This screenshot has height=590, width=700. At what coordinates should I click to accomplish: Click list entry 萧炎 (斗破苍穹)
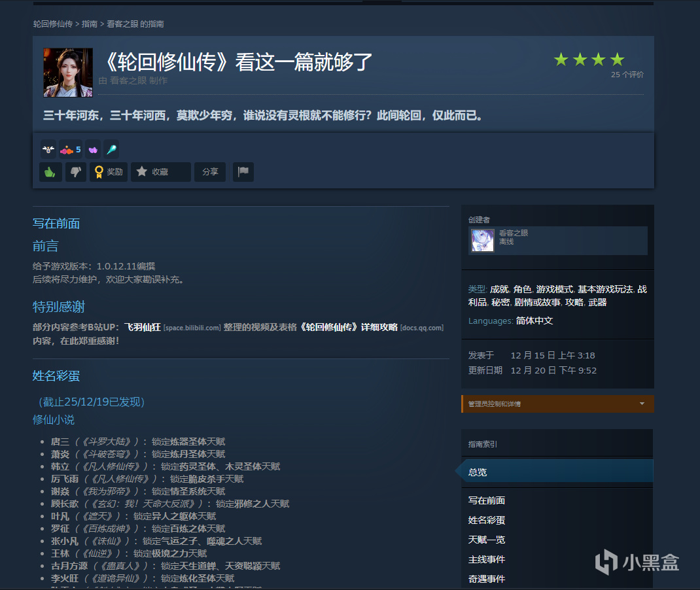[x=138, y=455]
